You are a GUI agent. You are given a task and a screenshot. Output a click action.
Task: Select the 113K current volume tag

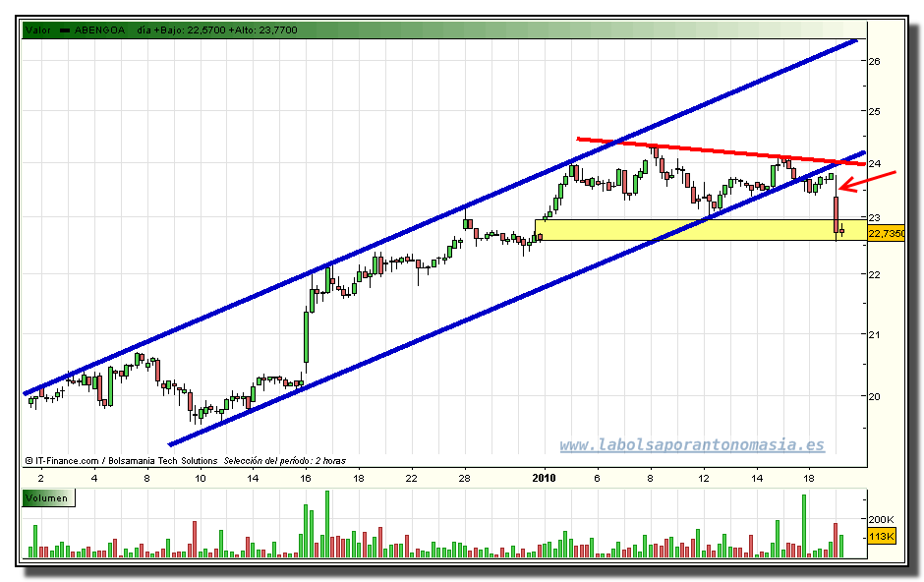(881, 537)
